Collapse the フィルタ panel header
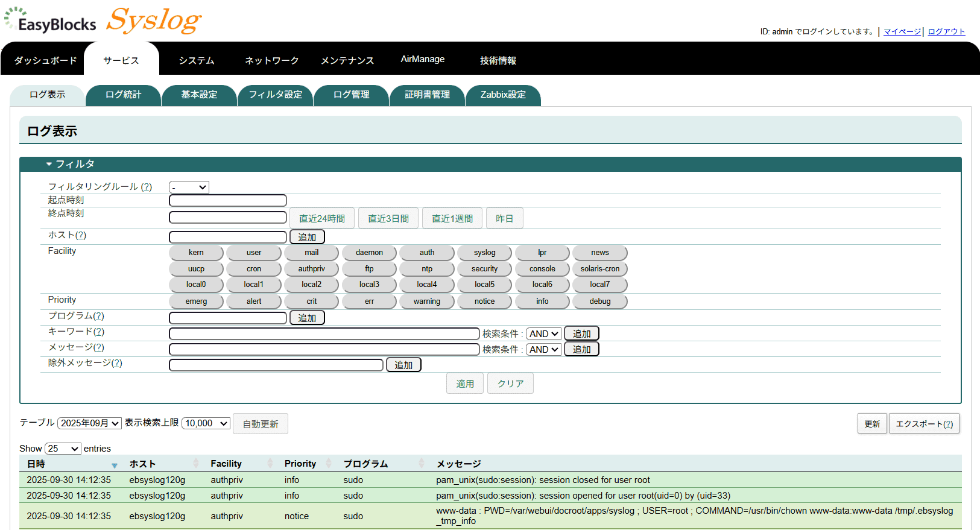Viewport: 980px width, 530px height. point(71,164)
